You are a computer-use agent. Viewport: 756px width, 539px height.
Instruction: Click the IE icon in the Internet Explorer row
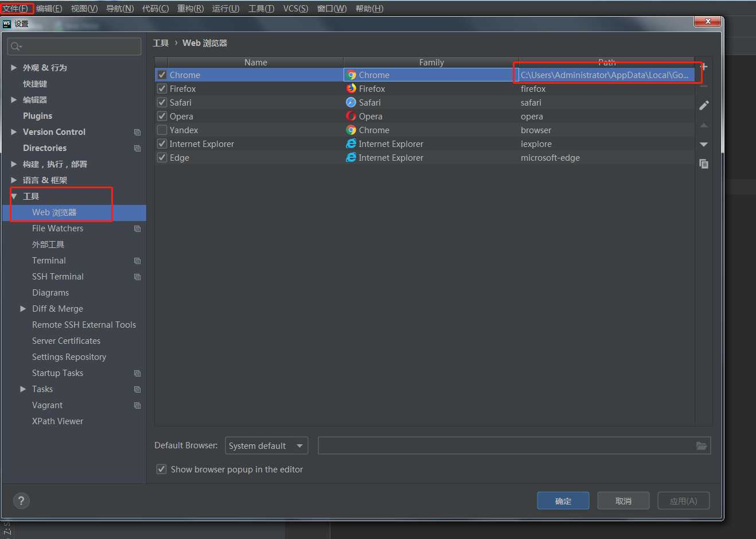coord(351,144)
